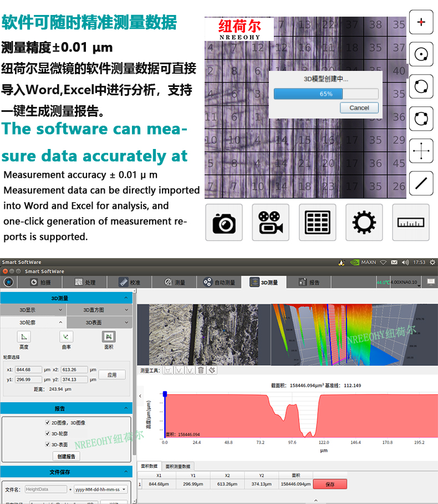Open settings with the gear icon
Screen dimensions: 438x504
coord(364,223)
